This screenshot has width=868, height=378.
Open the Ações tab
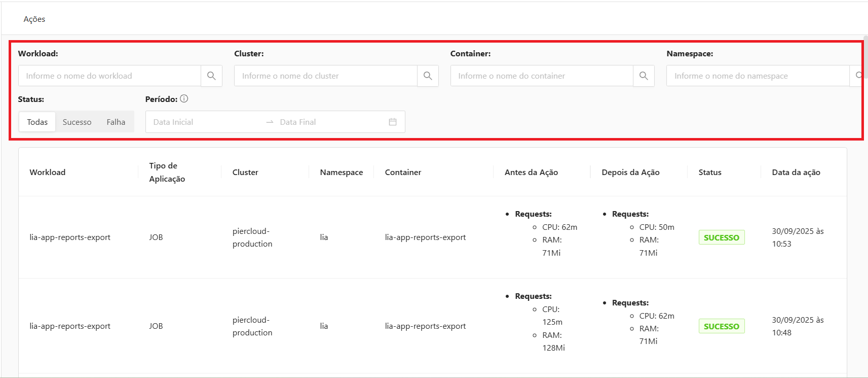[x=34, y=19]
